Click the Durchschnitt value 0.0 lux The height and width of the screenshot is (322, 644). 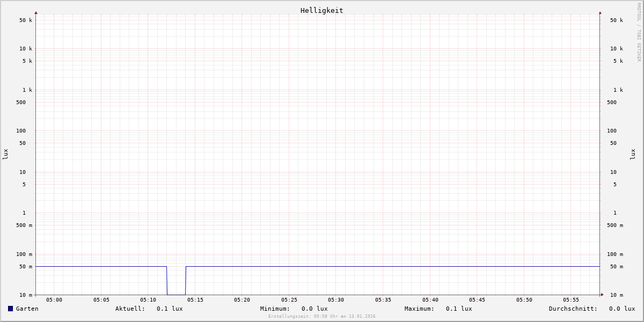click(621, 309)
